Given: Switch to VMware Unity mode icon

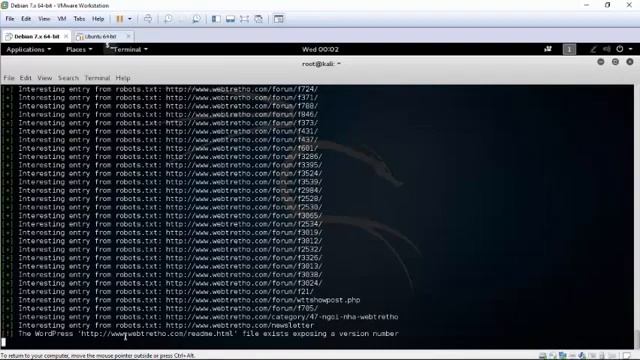Looking at the screenshot, I should (x=258, y=19).
